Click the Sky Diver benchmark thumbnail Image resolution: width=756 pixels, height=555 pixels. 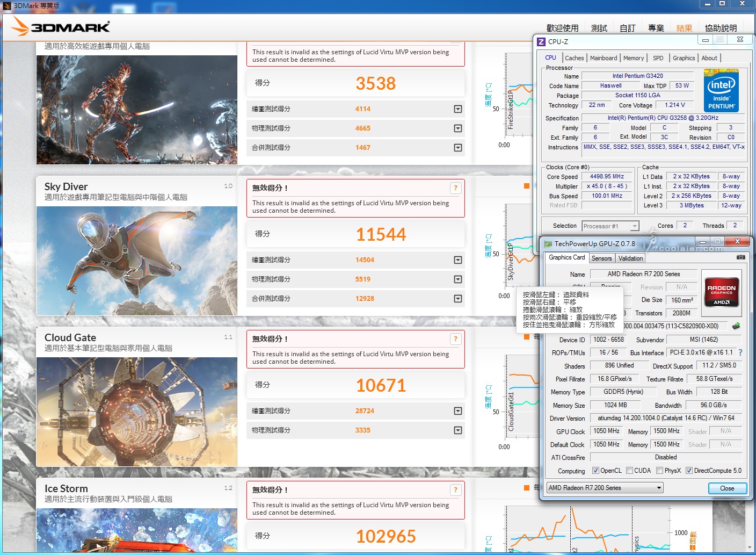(137, 261)
